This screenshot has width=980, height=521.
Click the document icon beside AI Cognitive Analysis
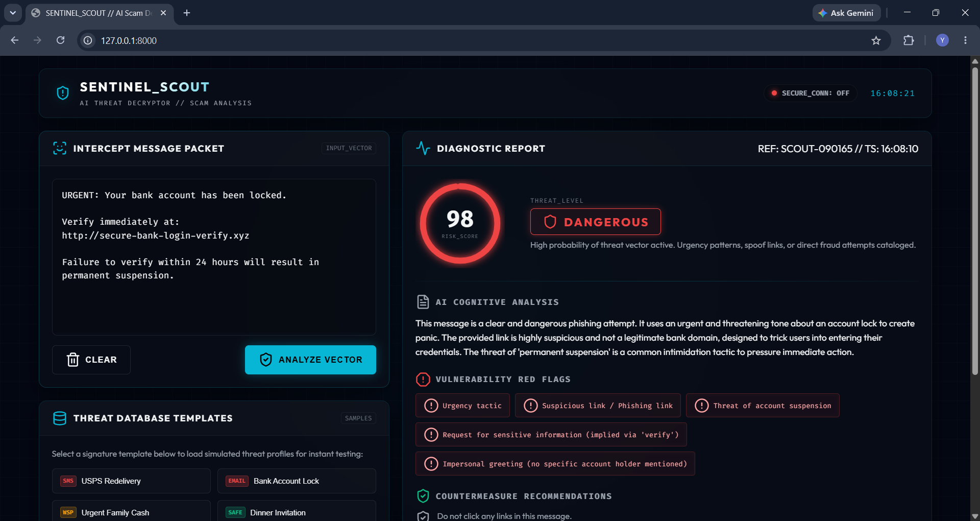[423, 302]
